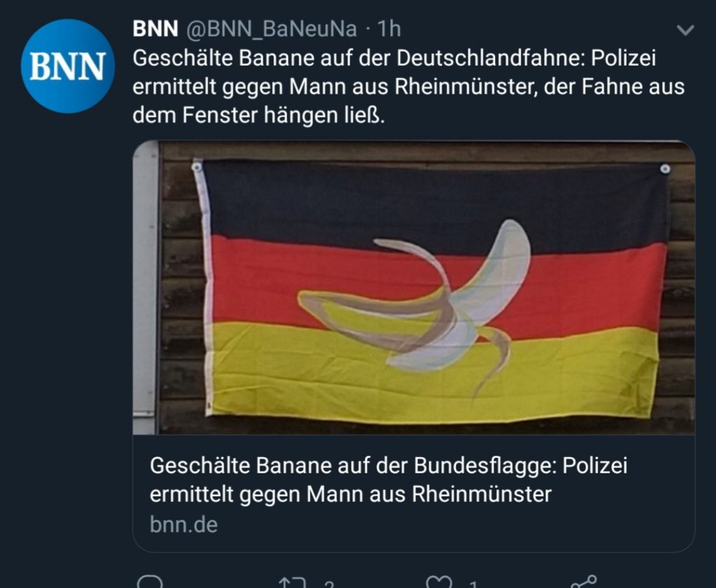Tap the word 'Rheinmünster' in the card title
This screenshot has width=716, height=588.
point(482,494)
